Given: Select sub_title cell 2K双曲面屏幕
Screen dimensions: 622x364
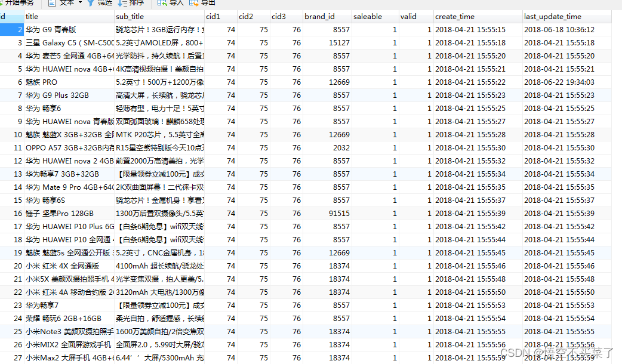Looking at the screenshot, I should coord(159,187).
